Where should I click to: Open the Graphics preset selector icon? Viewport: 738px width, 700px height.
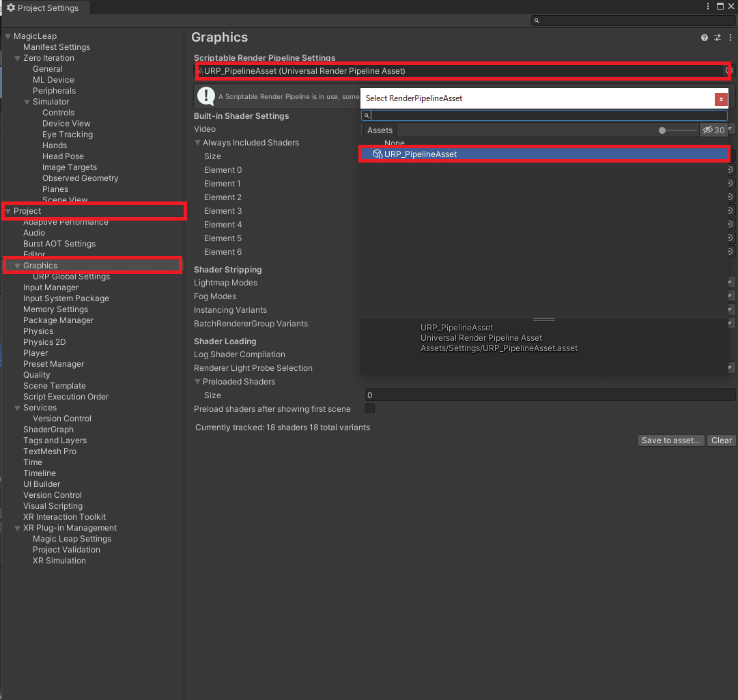718,38
